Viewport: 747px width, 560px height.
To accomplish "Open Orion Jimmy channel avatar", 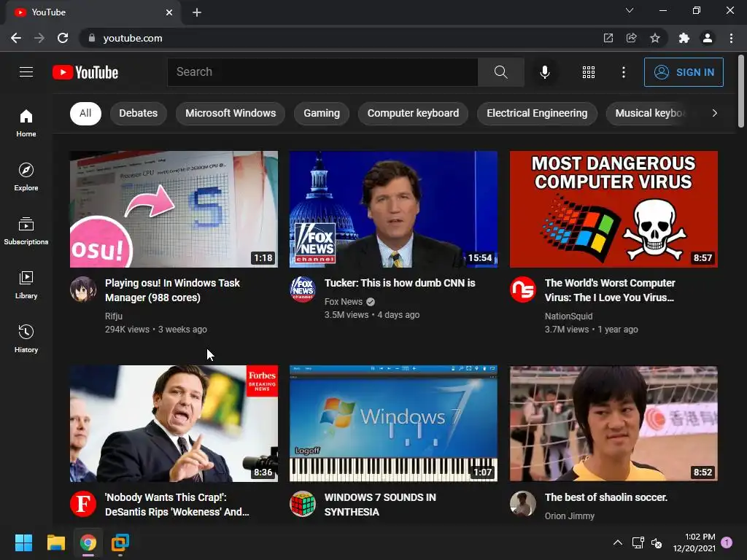I will click(522, 503).
